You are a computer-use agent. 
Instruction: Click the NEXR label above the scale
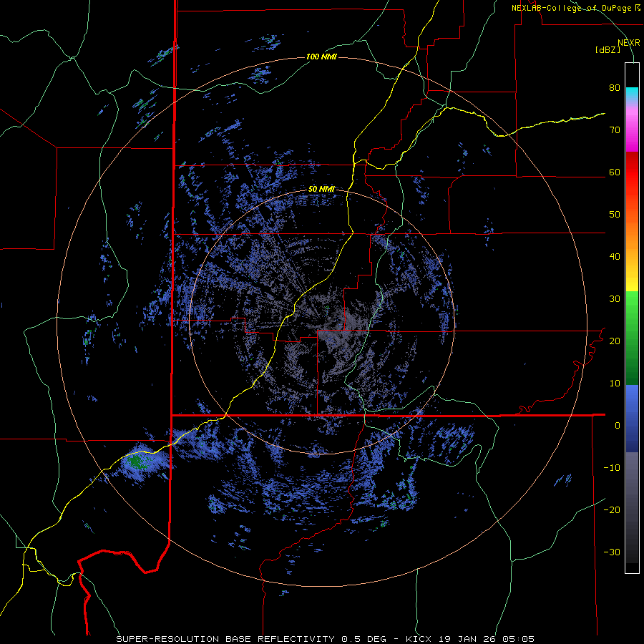pos(628,43)
